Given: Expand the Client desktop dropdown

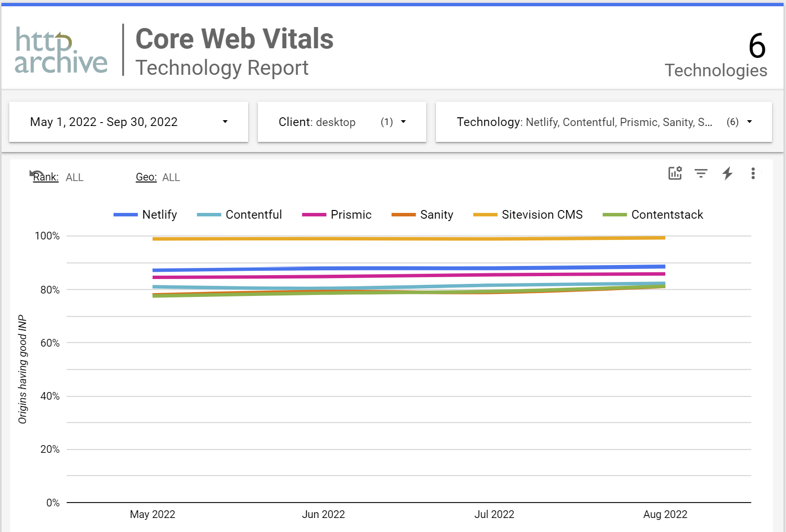Looking at the screenshot, I should coord(342,122).
